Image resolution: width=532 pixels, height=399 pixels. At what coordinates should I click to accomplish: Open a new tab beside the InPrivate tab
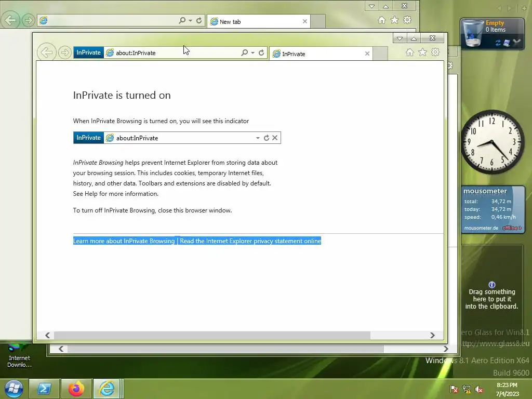[x=380, y=54]
